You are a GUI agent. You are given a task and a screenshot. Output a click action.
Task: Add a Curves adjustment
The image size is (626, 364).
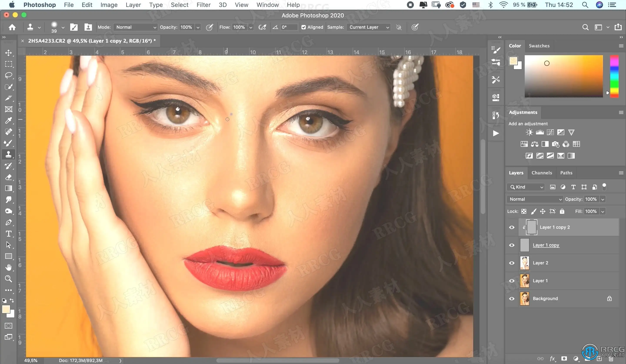tap(550, 132)
